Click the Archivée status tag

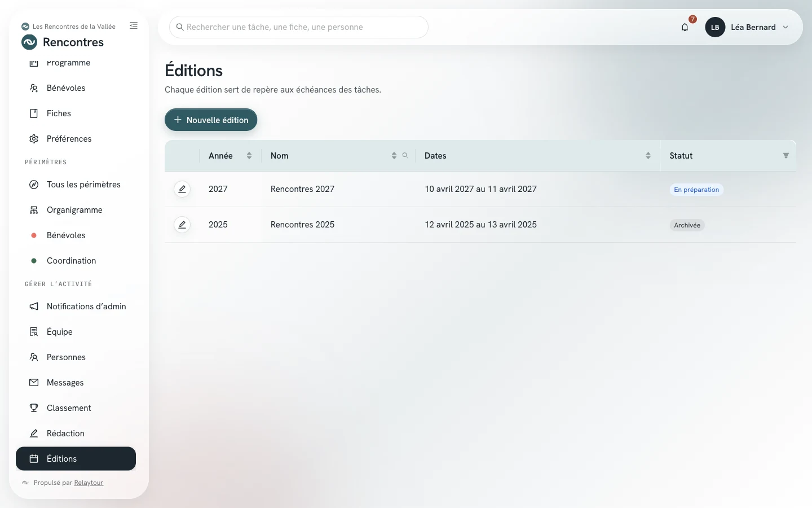(x=687, y=225)
